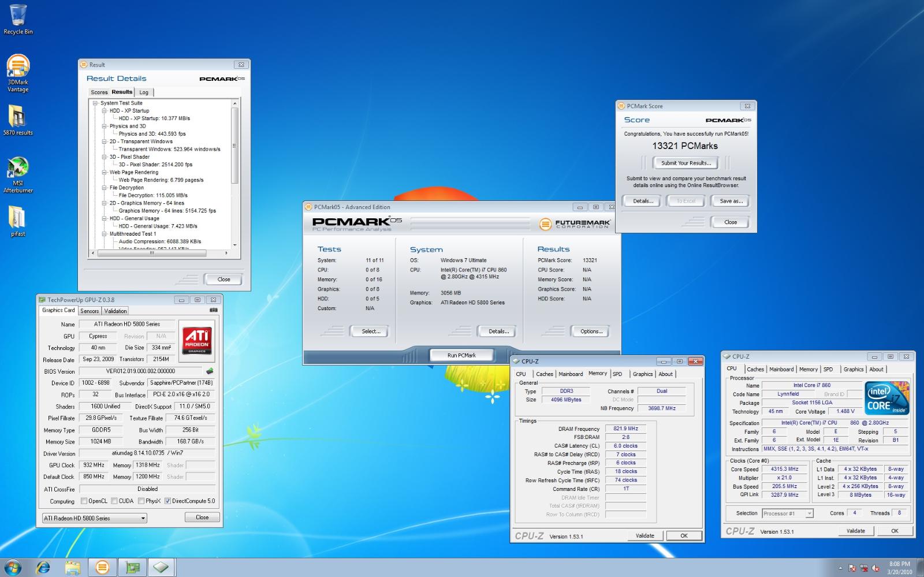Open Caches tab in right CPU-Z window
This screenshot has height=577, width=924.
[755, 370]
